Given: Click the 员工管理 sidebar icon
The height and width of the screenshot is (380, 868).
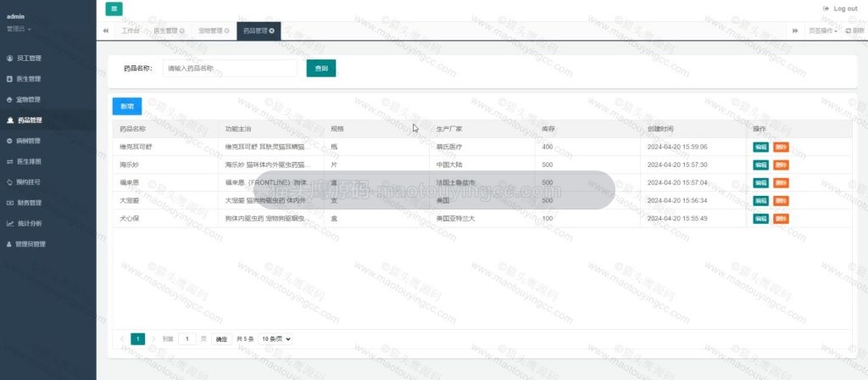Looking at the screenshot, I should 9,59.
